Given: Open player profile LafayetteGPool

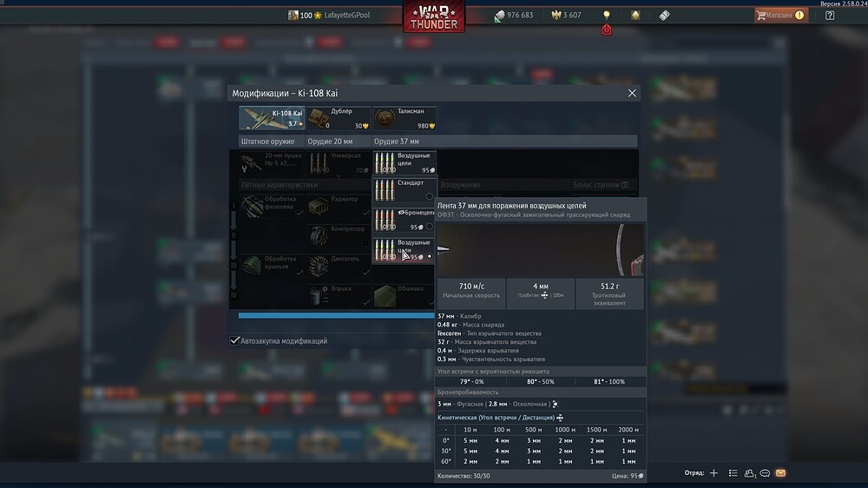Looking at the screenshot, I should coord(346,15).
